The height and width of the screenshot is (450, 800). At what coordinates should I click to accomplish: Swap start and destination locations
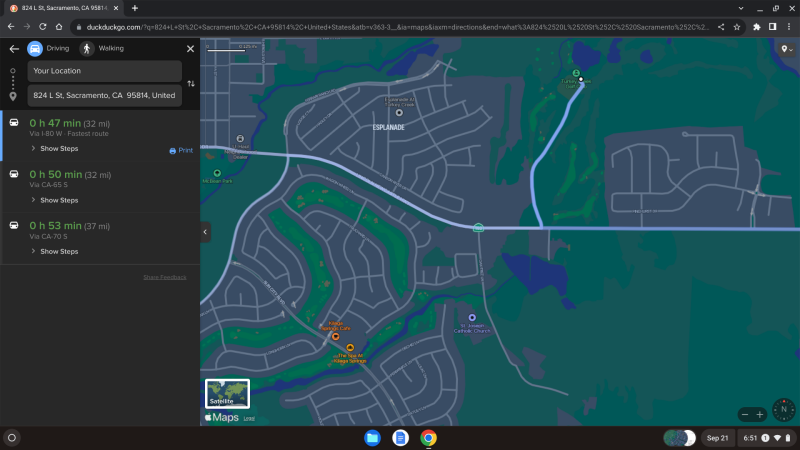[x=191, y=84]
